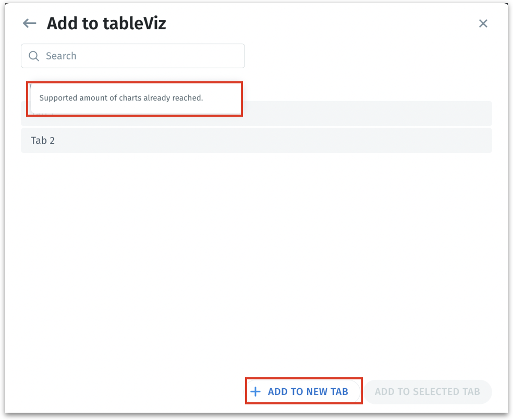
Task: Click the 'Add to tableViz' dialog title
Action: [x=106, y=23]
